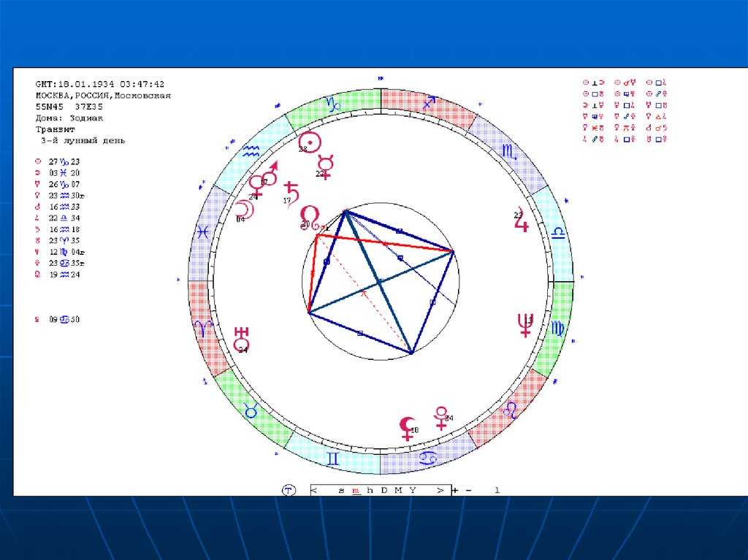Select the days 'D' step unit
The image size is (748, 560).
click(384, 490)
